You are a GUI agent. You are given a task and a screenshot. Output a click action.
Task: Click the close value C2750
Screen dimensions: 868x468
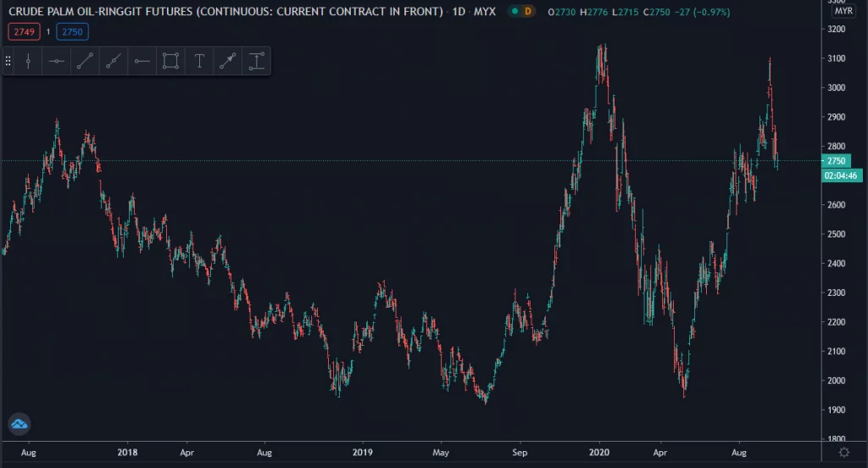656,12
